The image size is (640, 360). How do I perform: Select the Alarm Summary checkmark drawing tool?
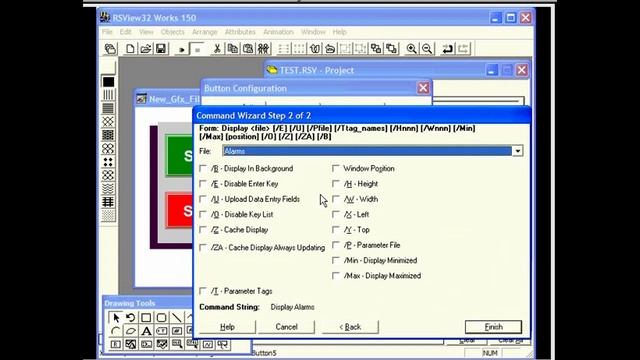(x=162, y=344)
